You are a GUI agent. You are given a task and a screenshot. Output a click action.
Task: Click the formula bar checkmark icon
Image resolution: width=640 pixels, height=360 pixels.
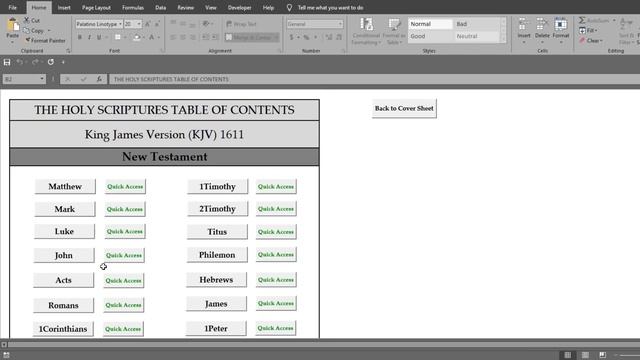coord(84,79)
